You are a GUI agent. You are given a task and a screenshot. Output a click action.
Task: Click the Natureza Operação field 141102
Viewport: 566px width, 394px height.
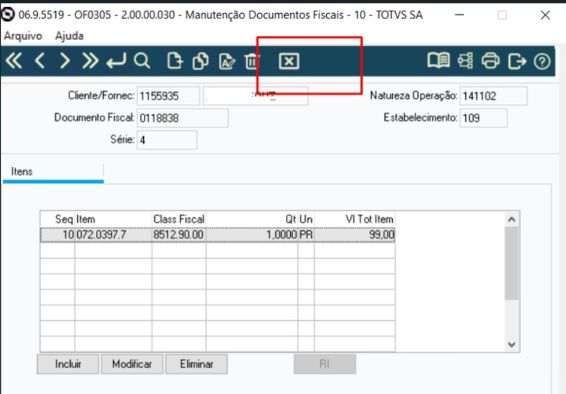tap(493, 96)
